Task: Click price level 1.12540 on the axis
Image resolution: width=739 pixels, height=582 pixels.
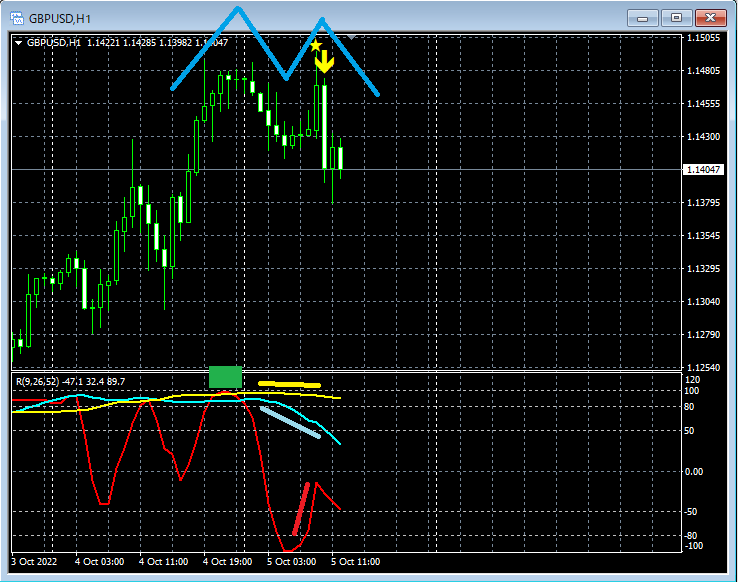Action: [704, 368]
